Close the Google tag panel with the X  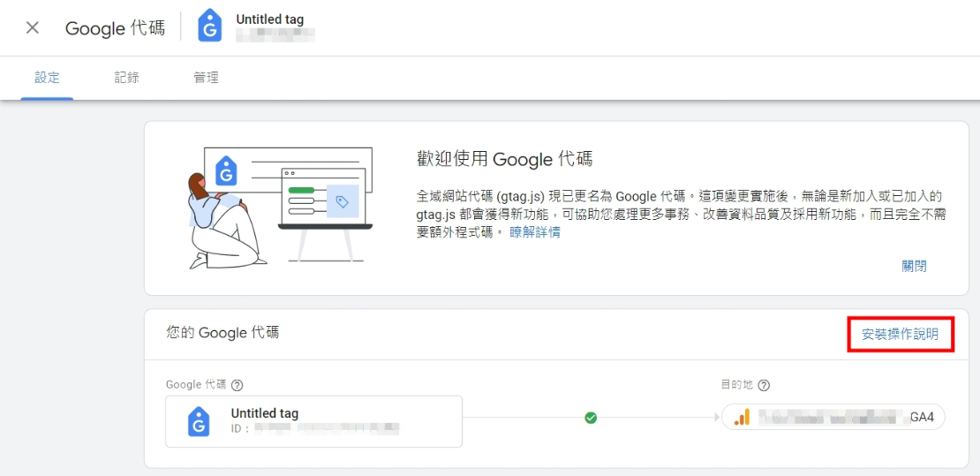click(x=33, y=27)
